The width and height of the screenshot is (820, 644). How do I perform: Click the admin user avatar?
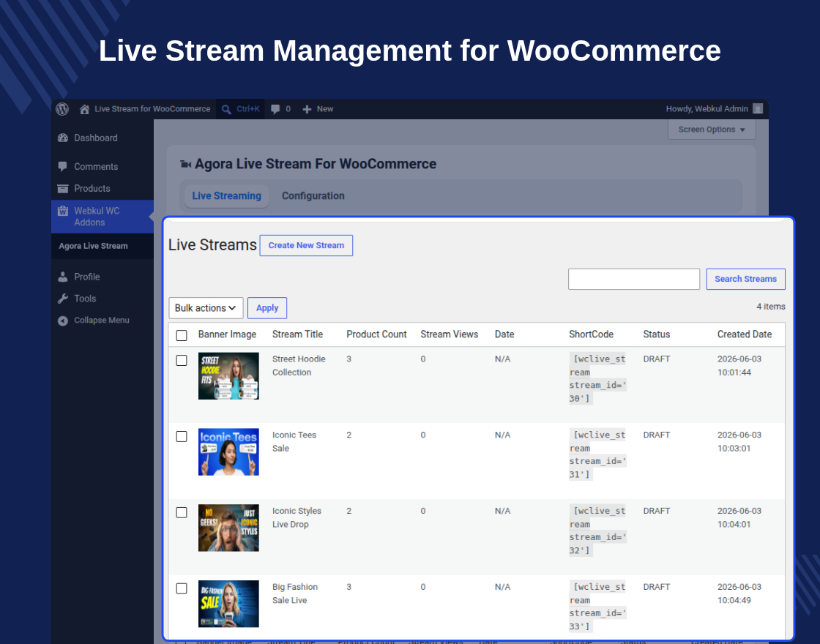click(x=758, y=109)
